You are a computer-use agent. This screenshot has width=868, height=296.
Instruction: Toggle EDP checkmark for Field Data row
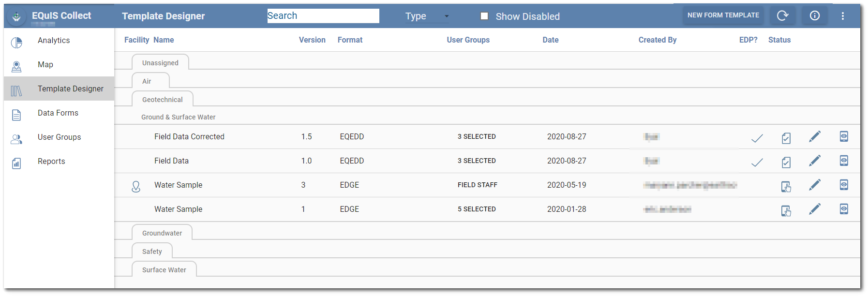coord(757,163)
